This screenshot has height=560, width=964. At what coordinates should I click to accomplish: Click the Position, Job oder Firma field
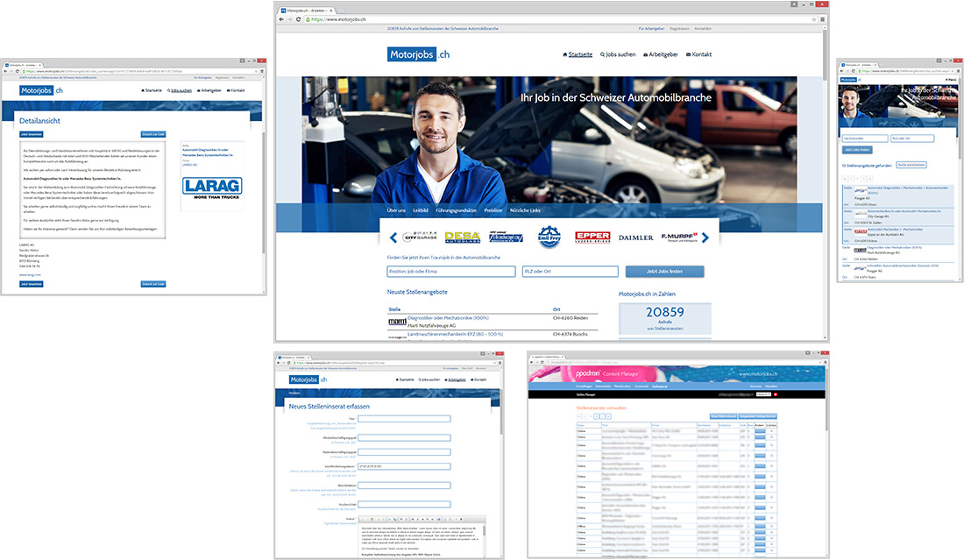pos(450,272)
